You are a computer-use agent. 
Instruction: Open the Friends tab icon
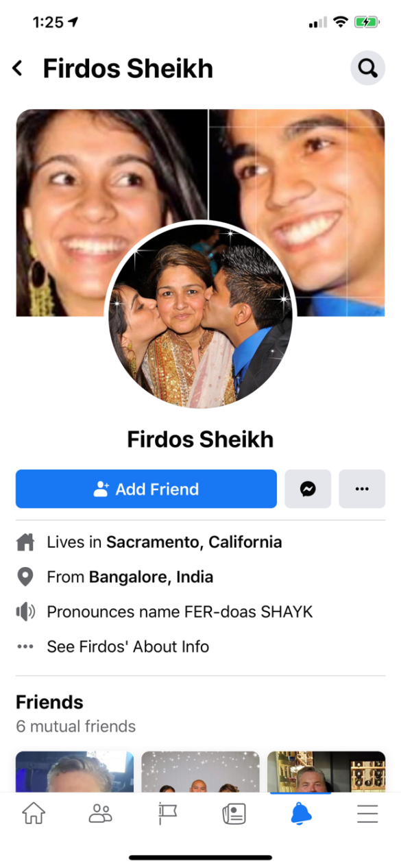pos(100,813)
